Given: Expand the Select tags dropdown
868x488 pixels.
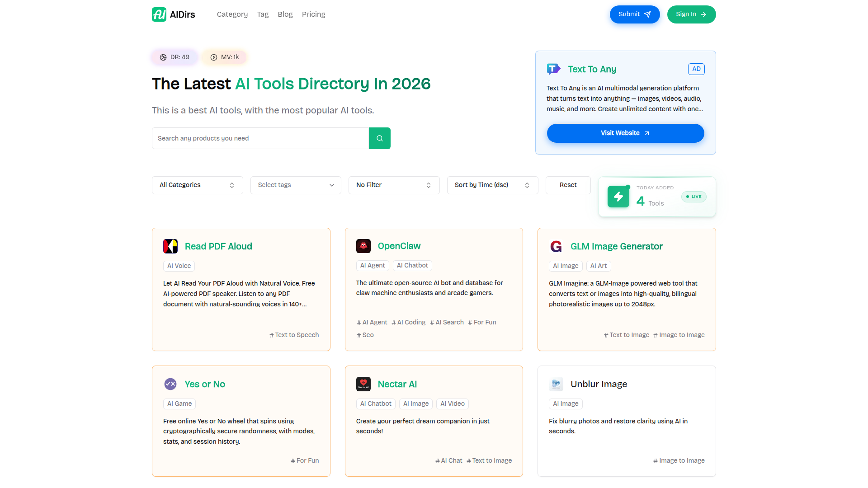Looking at the screenshot, I should click(296, 185).
